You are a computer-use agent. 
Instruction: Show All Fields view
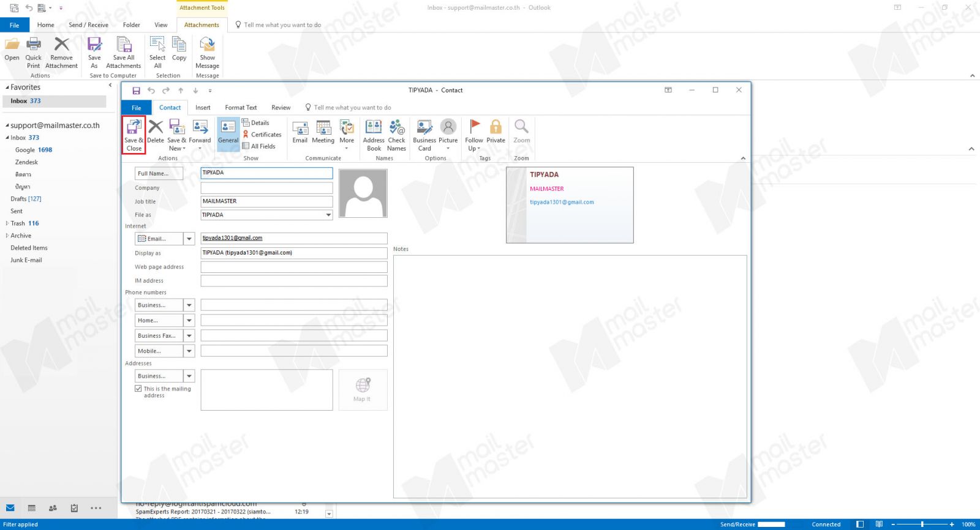258,146
